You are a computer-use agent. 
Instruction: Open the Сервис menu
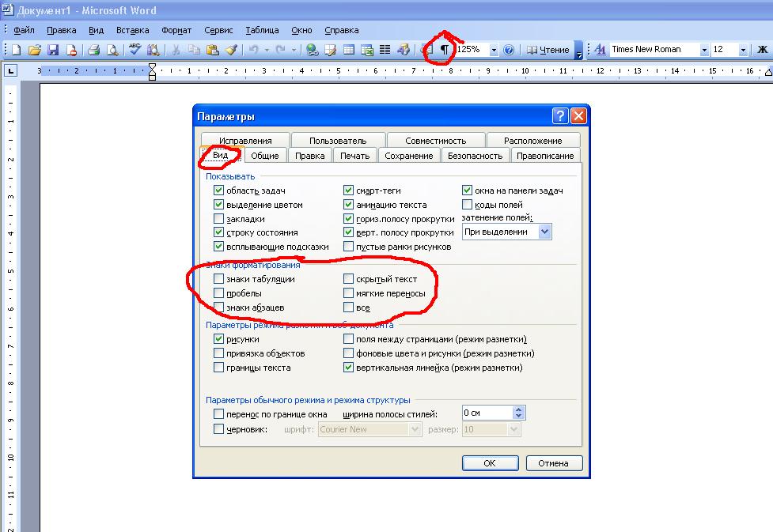point(218,30)
